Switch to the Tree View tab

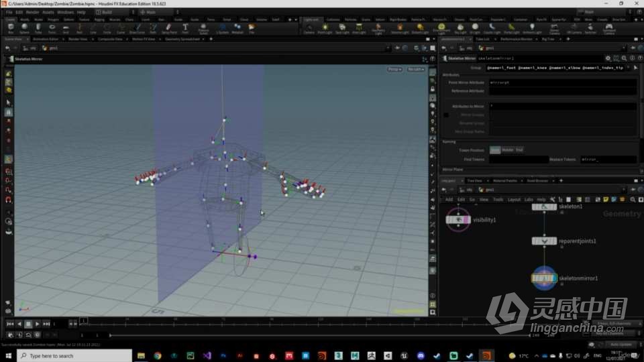[x=474, y=180]
